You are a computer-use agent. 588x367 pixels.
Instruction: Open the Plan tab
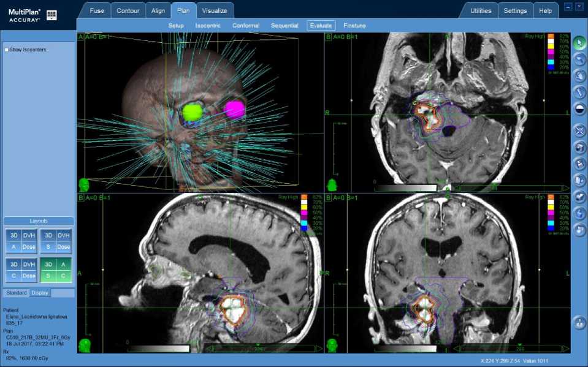tap(183, 10)
